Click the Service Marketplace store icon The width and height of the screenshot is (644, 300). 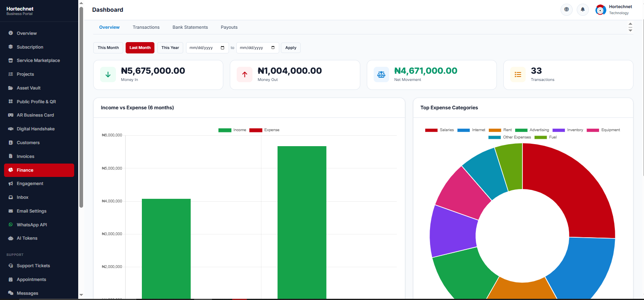[x=11, y=60]
